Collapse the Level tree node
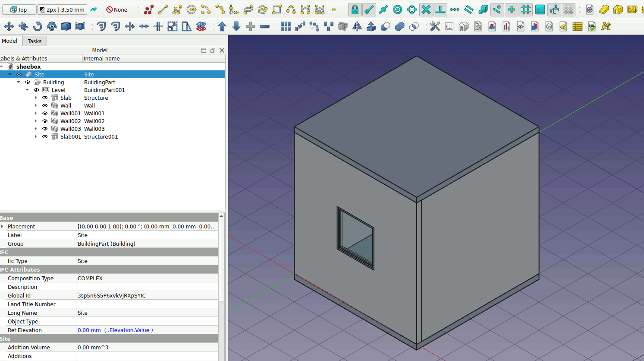Image resolution: width=644 pixels, height=361 pixels. tap(27, 90)
